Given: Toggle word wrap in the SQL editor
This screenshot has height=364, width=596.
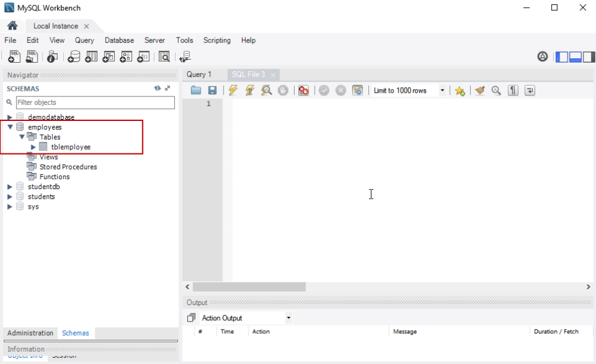Looking at the screenshot, I should click(x=530, y=90).
